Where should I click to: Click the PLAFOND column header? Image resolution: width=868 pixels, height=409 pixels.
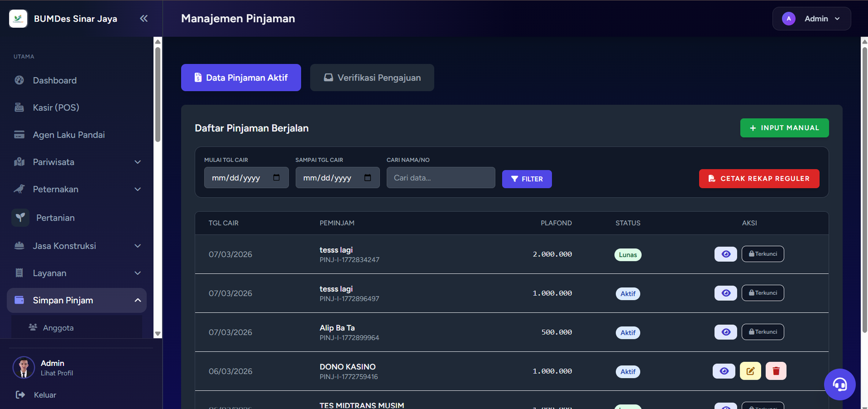[x=556, y=223]
